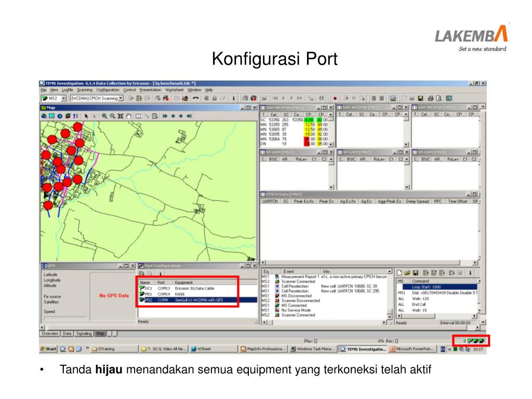Click the save icon in command sequence toolbar
Image resolution: width=532 pixels, height=399 pixels.
(416, 273)
